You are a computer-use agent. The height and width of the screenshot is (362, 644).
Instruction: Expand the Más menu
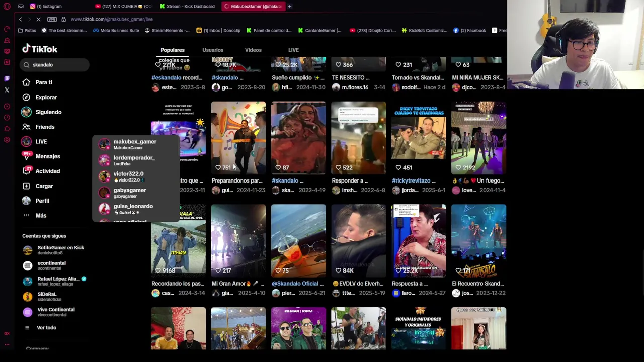pyautogui.click(x=35, y=215)
